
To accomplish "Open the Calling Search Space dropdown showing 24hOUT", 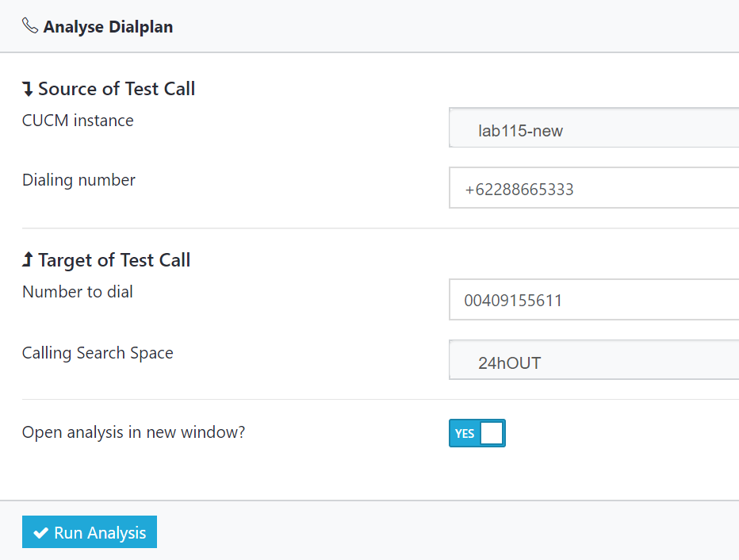I will 594,359.
